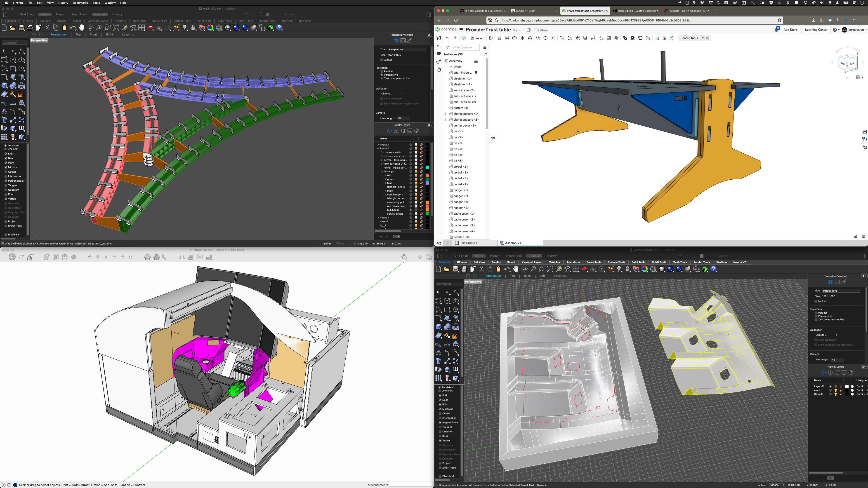Open the Bookmarks menu in Firefox menu bar
The height and width of the screenshot is (488, 868).
(x=80, y=3)
